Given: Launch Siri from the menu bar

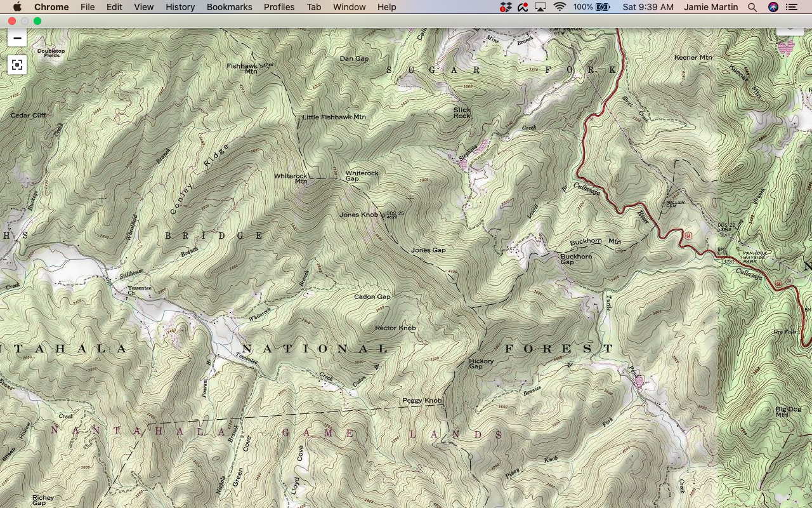Looking at the screenshot, I should click(773, 7).
